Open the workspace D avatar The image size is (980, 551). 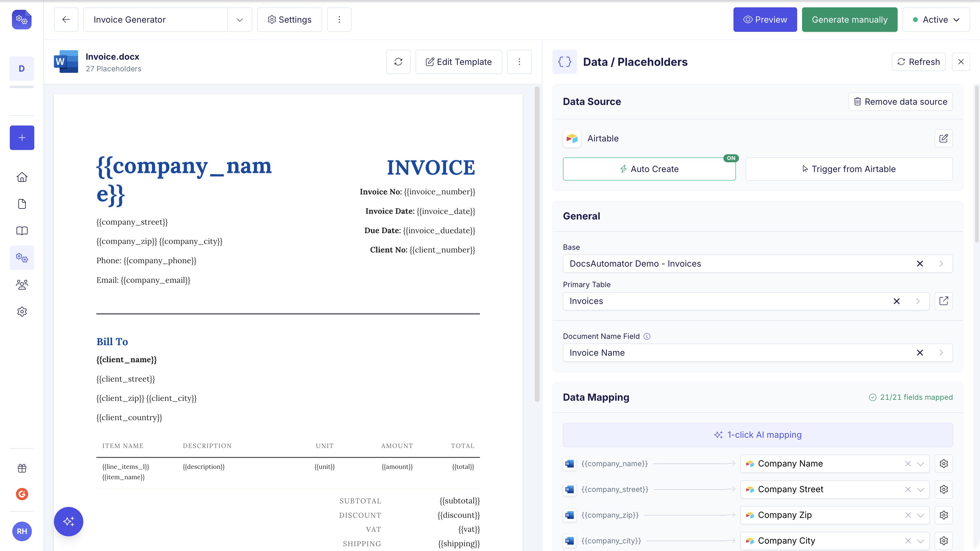point(22,69)
